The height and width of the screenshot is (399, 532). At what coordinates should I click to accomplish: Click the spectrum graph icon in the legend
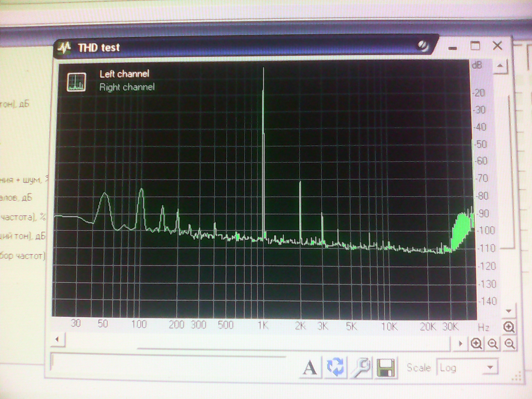(x=76, y=82)
